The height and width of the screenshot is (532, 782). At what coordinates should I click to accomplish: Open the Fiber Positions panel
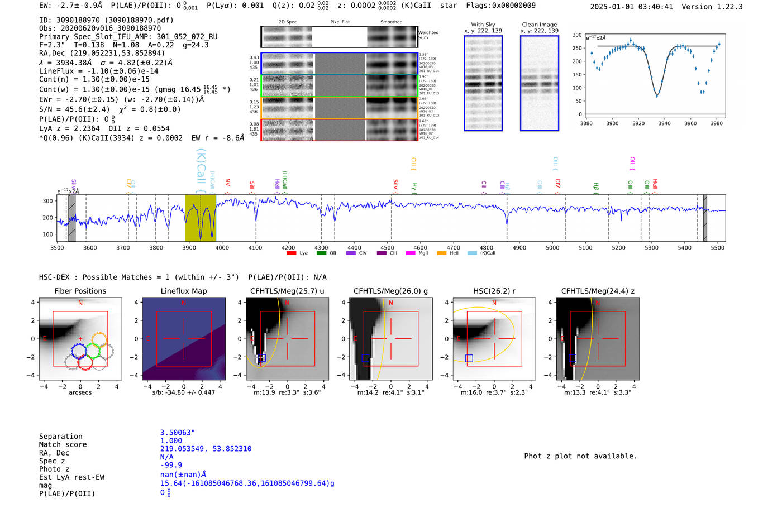point(80,339)
